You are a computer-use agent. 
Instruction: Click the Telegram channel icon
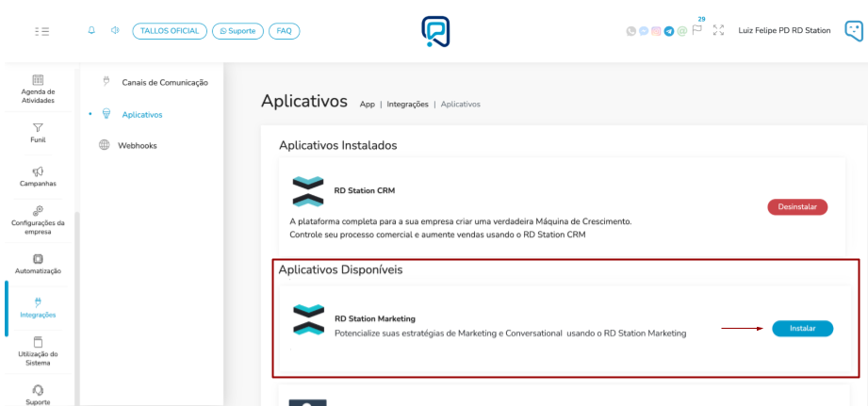click(668, 30)
